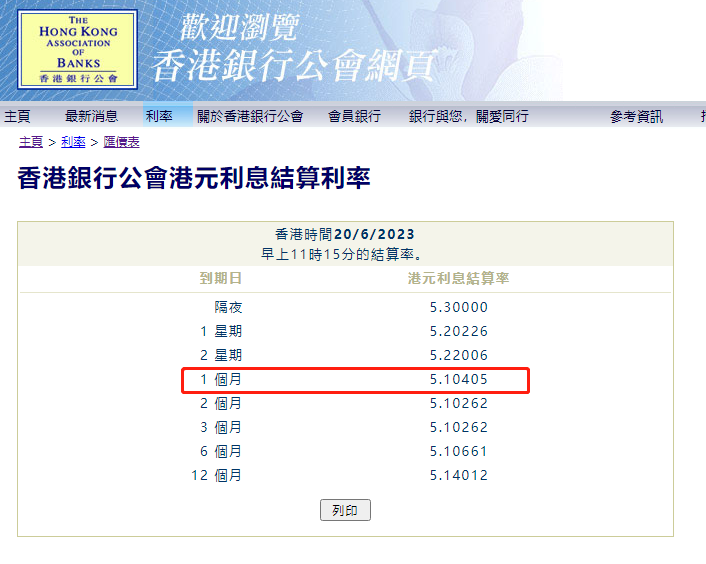Click the Hong Kong Association of Banks logo
706x564 pixels.
coord(77,49)
